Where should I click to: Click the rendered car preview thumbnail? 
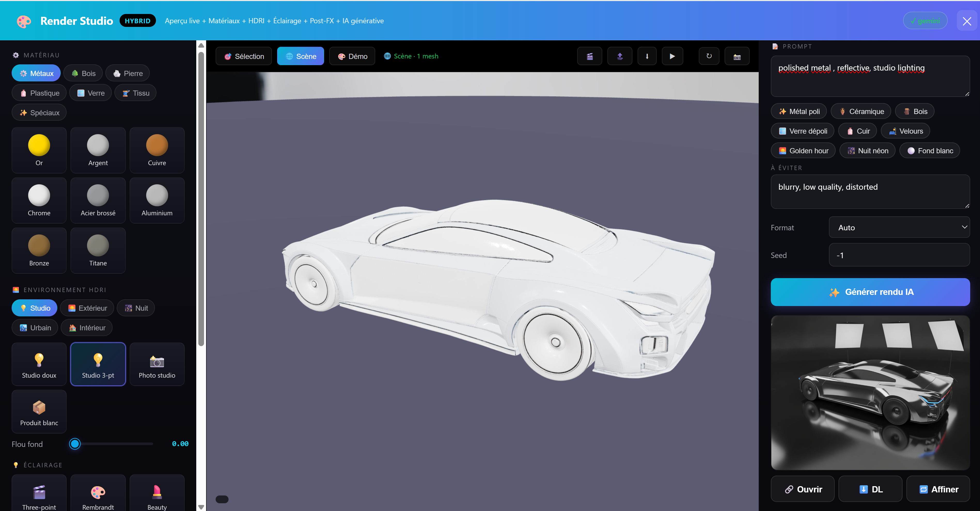pyautogui.click(x=870, y=393)
